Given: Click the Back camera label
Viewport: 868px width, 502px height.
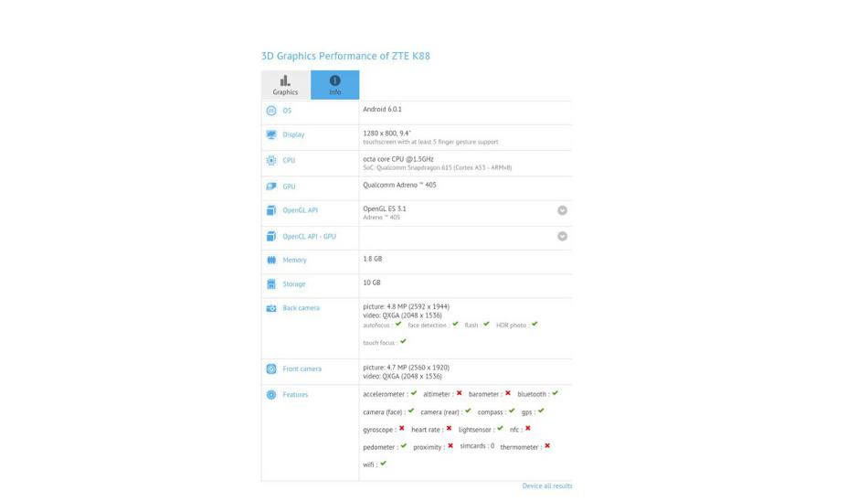Looking at the screenshot, I should pyautogui.click(x=302, y=308).
